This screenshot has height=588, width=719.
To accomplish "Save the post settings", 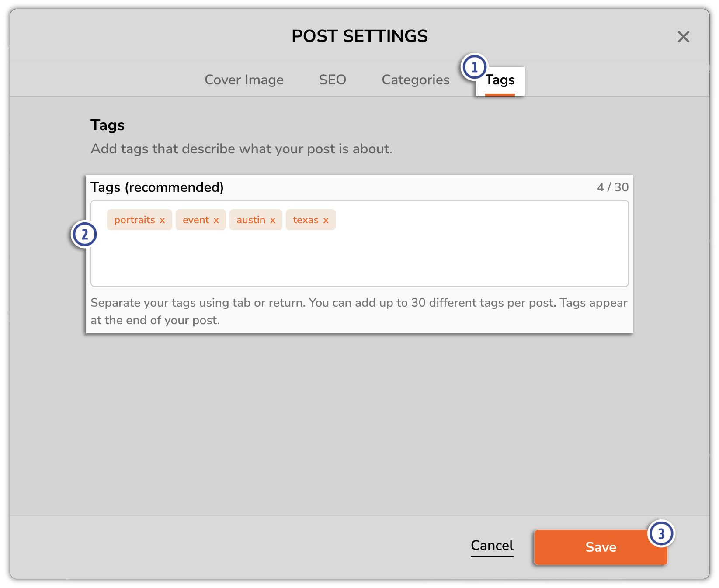I will (601, 547).
